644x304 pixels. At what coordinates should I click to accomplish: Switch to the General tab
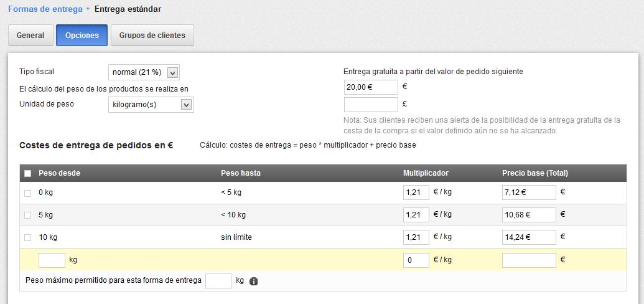coord(30,36)
